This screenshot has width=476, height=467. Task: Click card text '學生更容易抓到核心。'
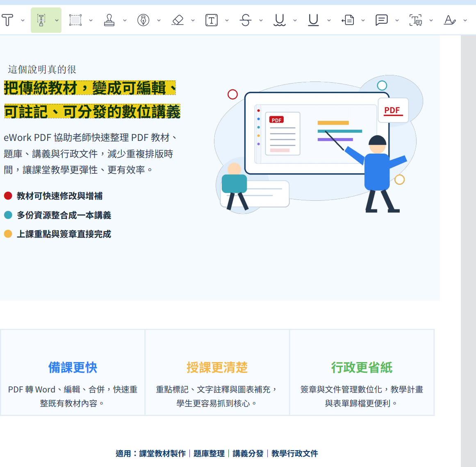point(216,404)
